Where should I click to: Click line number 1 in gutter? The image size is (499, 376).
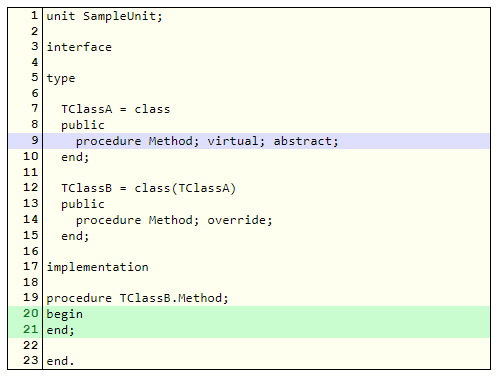click(35, 15)
